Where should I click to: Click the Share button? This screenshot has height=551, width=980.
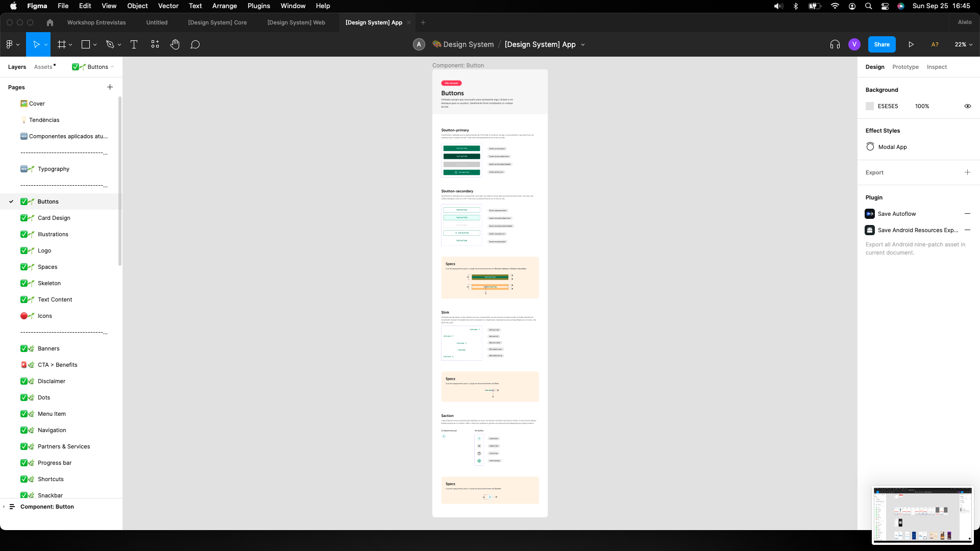(x=881, y=44)
